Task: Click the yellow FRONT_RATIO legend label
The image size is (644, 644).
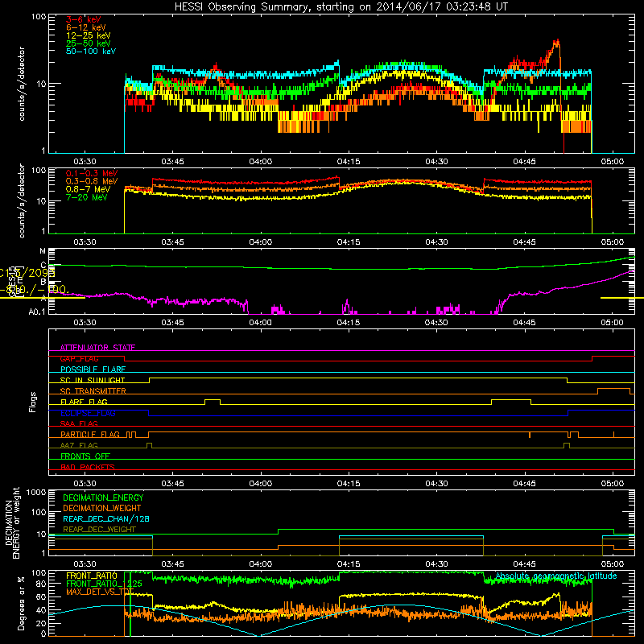Action: coord(92,576)
